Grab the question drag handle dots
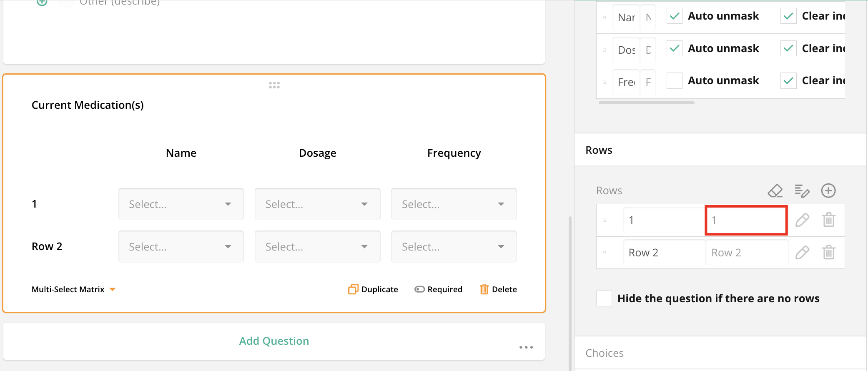Viewport: 868px width, 371px height. pyautogui.click(x=274, y=85)
